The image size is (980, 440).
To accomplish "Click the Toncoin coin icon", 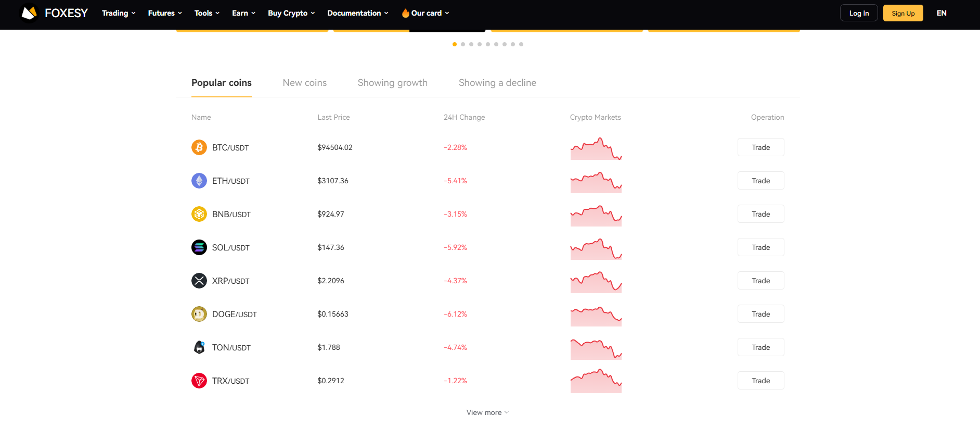I will pyautogui.click(x=199, y=347).
